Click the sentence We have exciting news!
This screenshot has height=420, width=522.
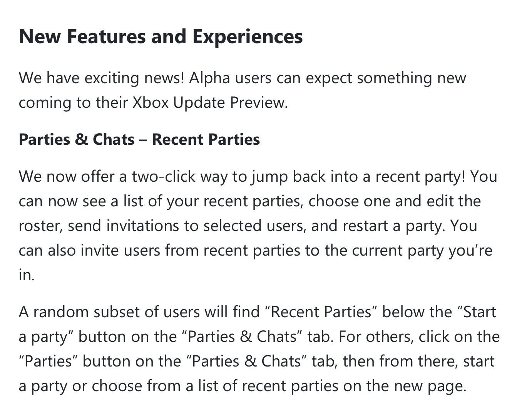102,78
